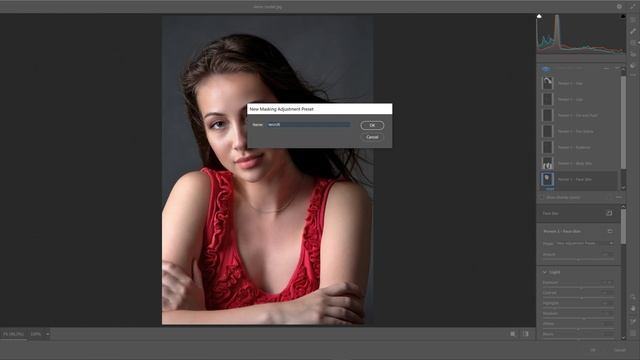Collapse the Light section
This screenshot has height=360, width=640.
(545, 272)
